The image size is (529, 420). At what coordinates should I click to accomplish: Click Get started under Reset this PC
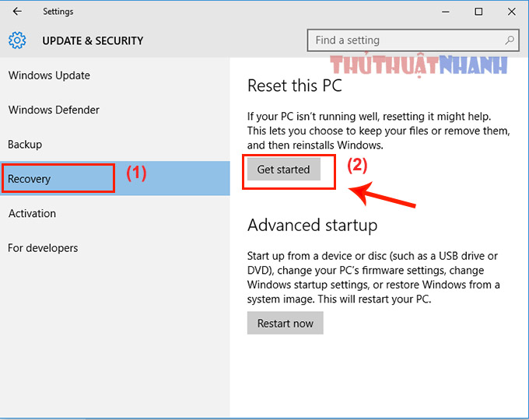(283, 170)
